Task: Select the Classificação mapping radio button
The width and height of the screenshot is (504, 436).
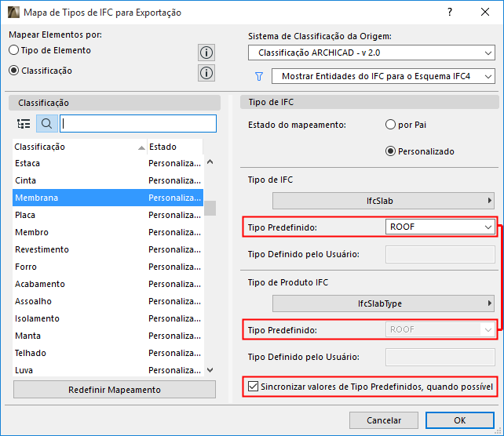Action: (14, 71)
